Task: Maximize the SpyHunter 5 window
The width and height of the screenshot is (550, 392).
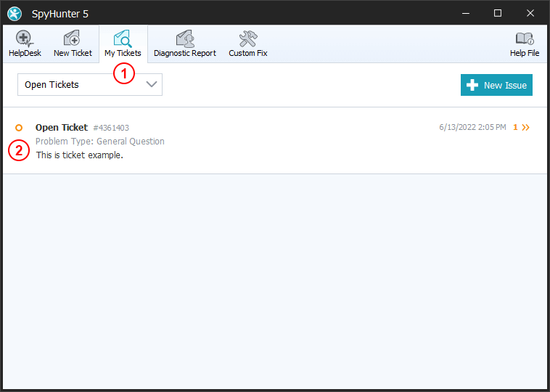Action: pyautogui.click(x=498, y=13)
